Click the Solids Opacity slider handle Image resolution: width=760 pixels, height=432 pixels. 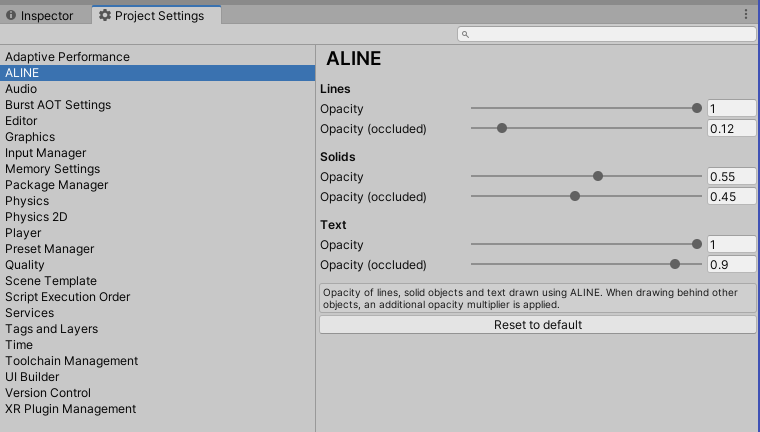pyautogui.click(x=598, y=176)
